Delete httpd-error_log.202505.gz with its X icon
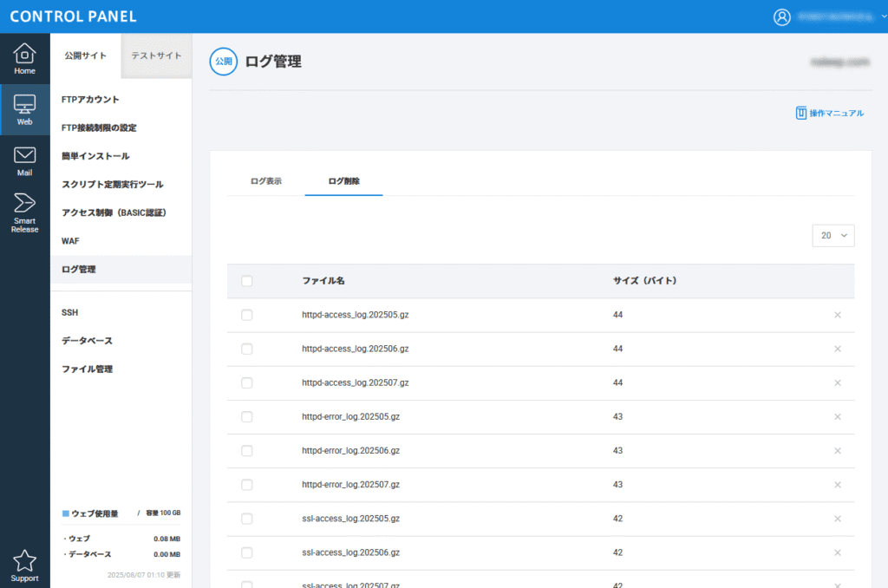Image resolution: width=888 pixels, height=588 pixels. 837,417
